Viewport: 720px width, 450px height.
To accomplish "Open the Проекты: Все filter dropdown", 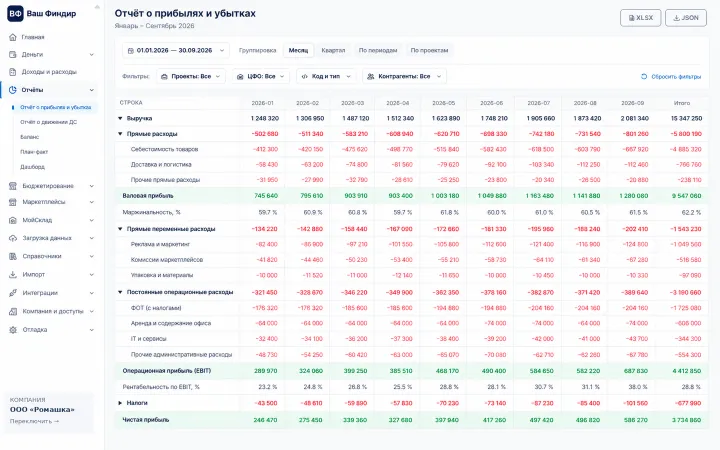I will (x=191, y=77).
